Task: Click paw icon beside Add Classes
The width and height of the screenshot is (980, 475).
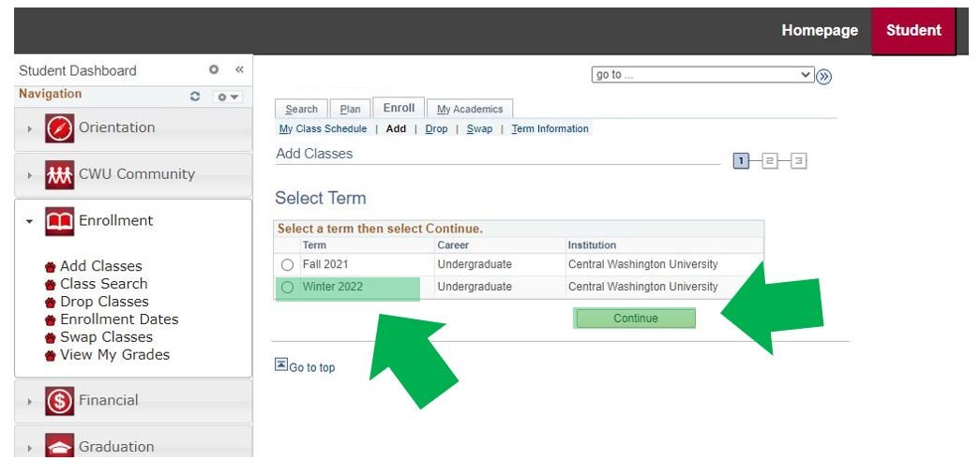Action: tap(50, 267)
